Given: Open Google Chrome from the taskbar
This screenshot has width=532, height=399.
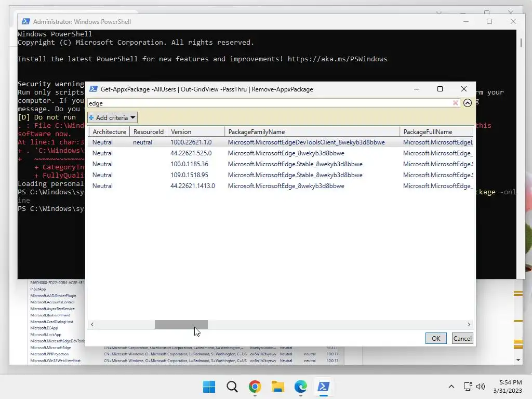Looking at the screenshot, I should [x=255, y=387].
